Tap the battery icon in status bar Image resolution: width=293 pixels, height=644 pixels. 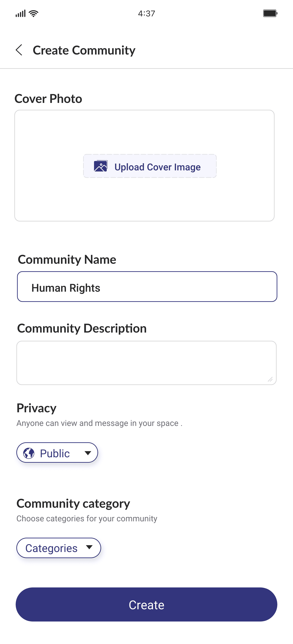[270, 13]
